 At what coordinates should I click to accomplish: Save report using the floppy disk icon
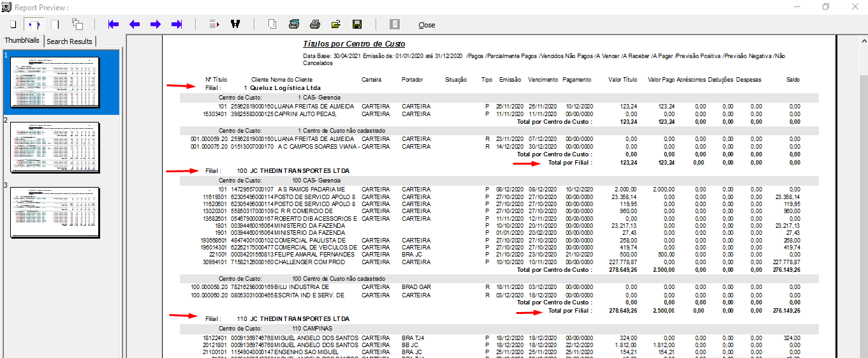[357, 24]
